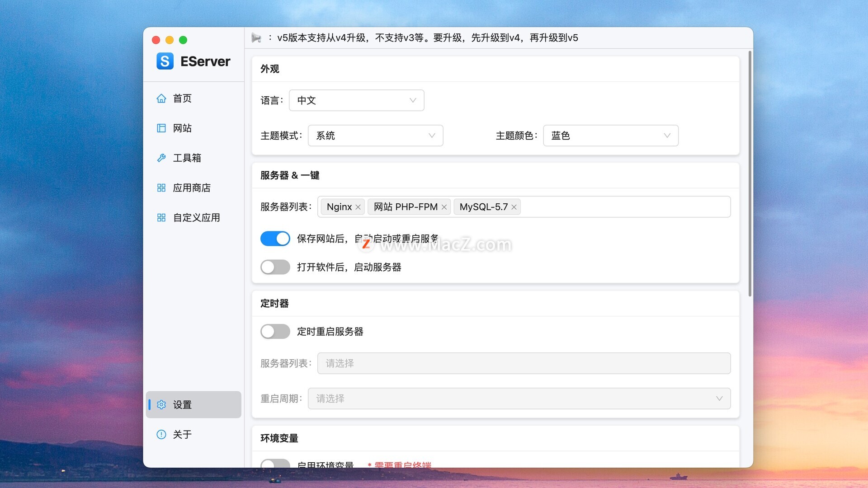Enable start server on app launch toggle
868x488 pixels.
tap(275, 267)
